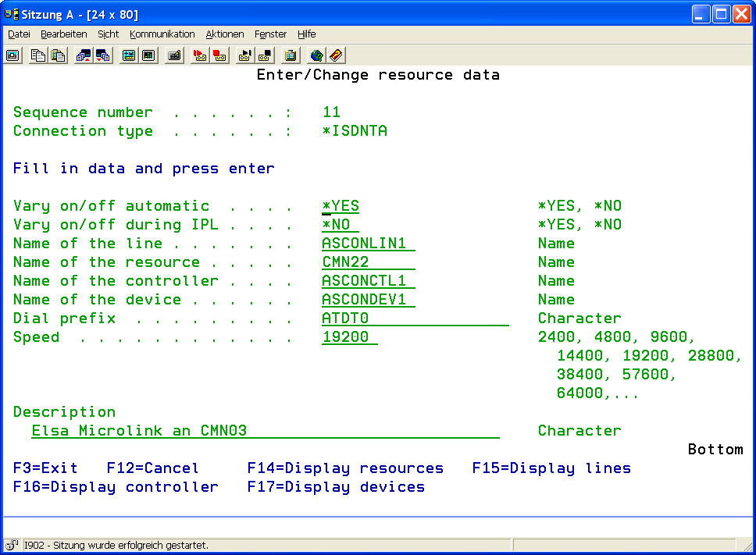This screenshot has height=555, width=756.
Task: Click the Name of the line field ASCONLIN1
Action: (368, 244)
